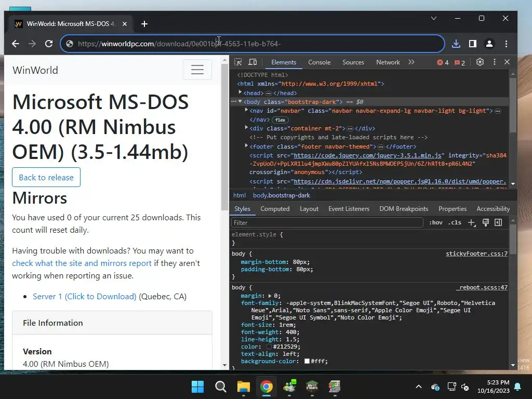Viewport: 532px width, 399px height.
Task: Open a new browser tab
Action: pyautogui.click(x=144, y=24)
